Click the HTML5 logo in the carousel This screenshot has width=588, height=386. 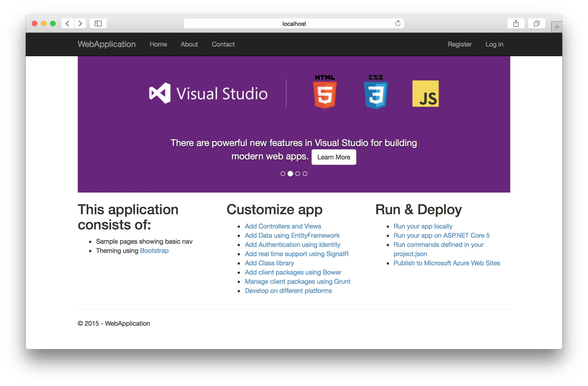pos(325,91)
